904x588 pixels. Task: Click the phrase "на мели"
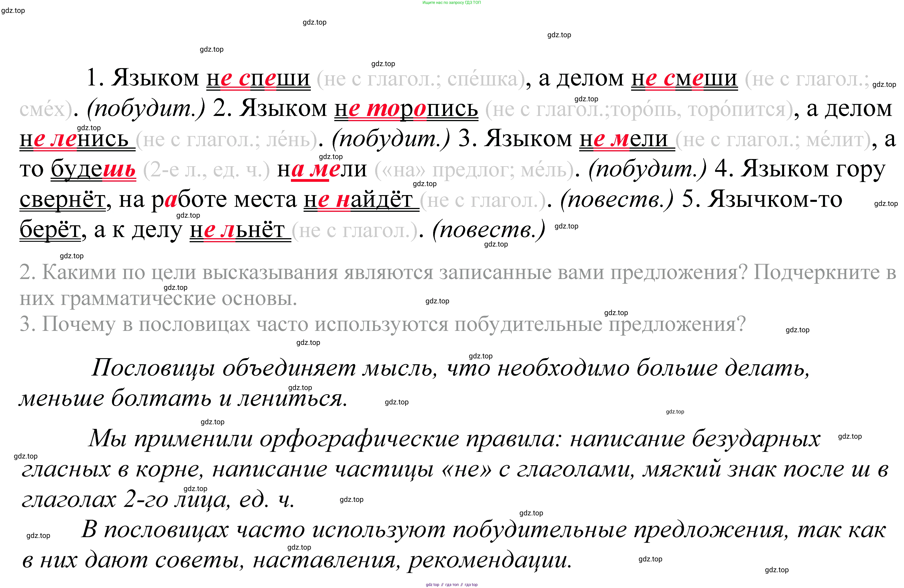coord(322,170)
